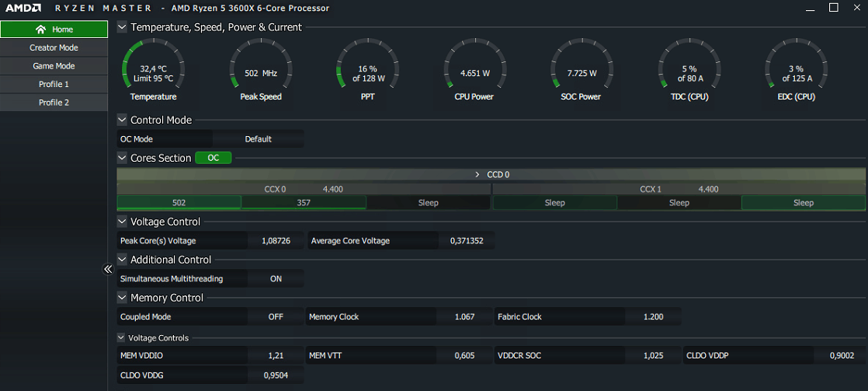
Task: Click the Memory Clock value field
Action: pos(464,316)
